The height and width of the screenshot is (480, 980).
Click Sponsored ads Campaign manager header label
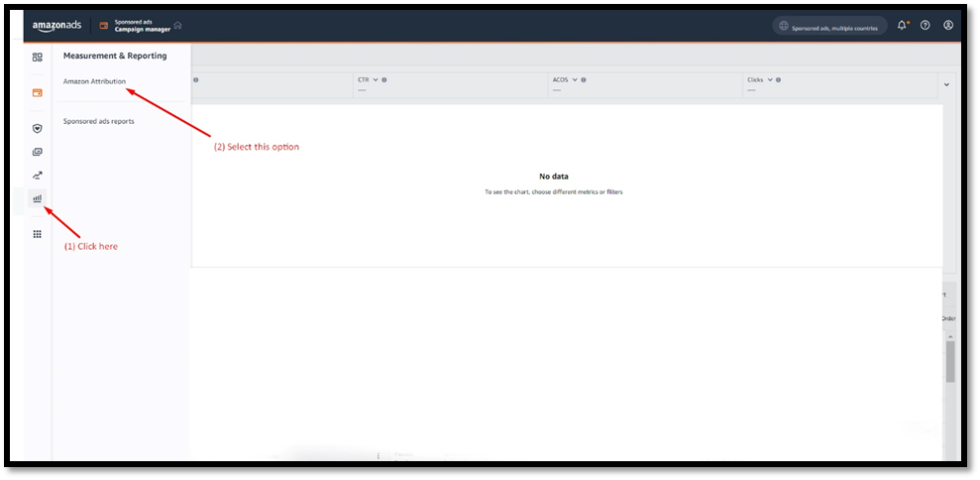click(143, 26)
